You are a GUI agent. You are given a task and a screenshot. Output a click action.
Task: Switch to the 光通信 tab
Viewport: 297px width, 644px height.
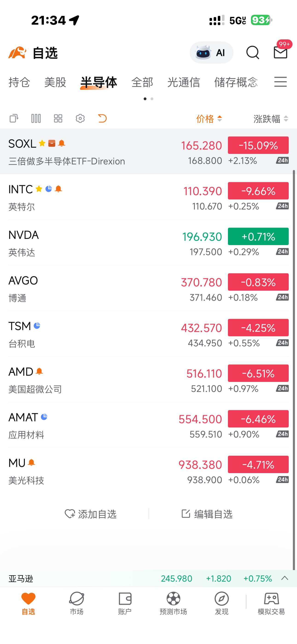coord(184,82)
